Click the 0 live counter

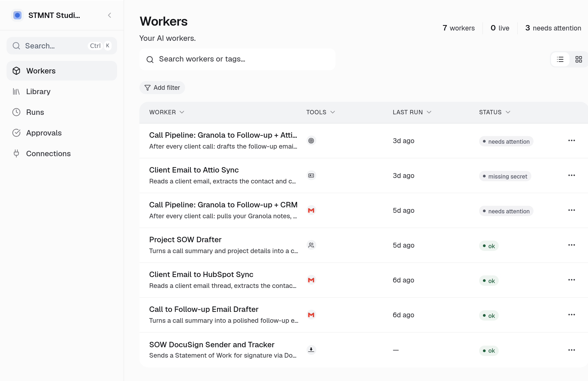500,28
